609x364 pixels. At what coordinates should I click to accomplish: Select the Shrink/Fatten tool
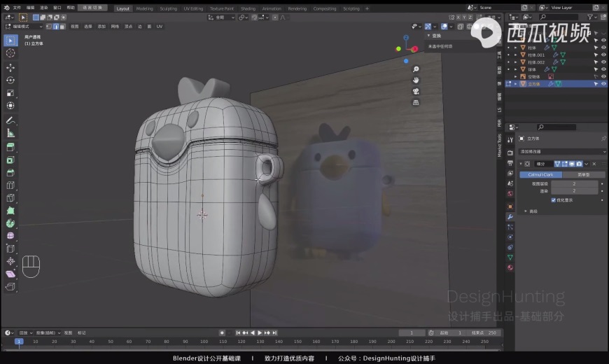click(10, 261)
